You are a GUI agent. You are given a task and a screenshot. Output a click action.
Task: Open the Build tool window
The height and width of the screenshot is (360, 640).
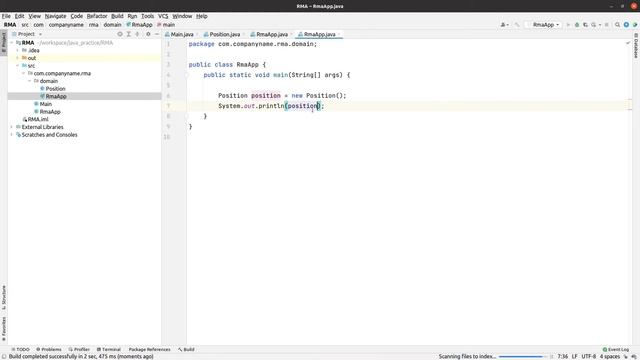[186, 349]
